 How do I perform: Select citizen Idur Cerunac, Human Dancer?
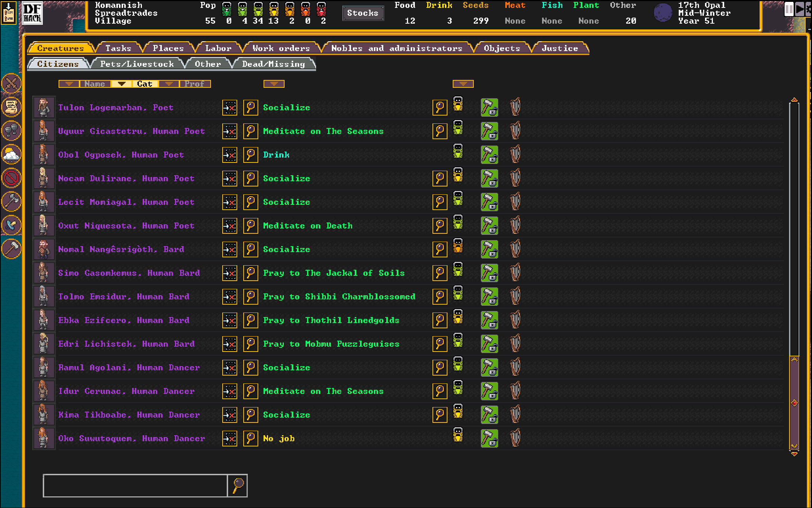pyautogui.click(x=126, y=391)
